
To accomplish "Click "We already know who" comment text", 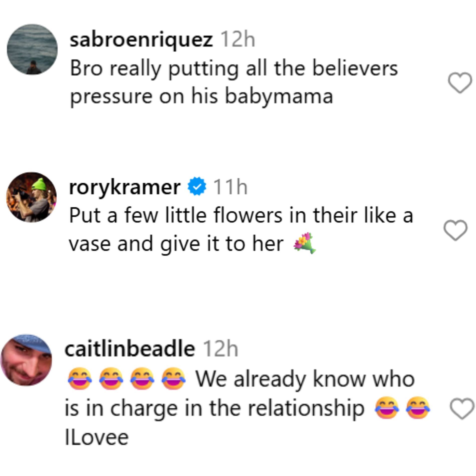I will 305,379.
